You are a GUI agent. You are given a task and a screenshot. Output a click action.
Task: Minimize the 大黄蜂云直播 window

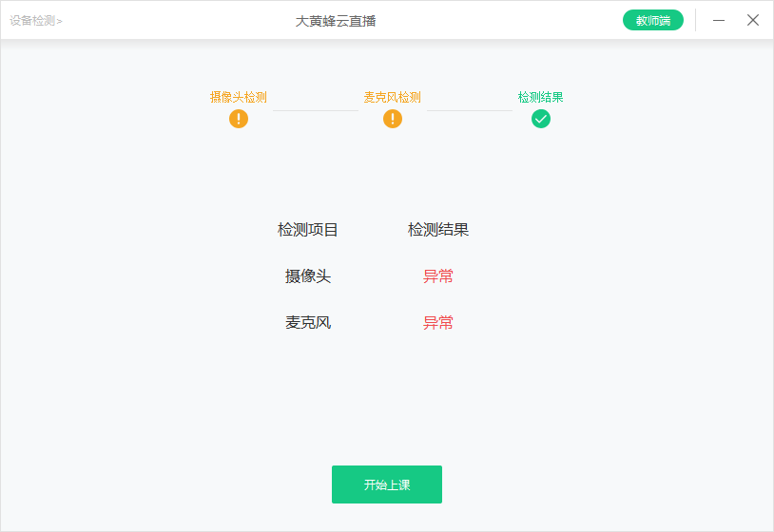coord(719,20)
